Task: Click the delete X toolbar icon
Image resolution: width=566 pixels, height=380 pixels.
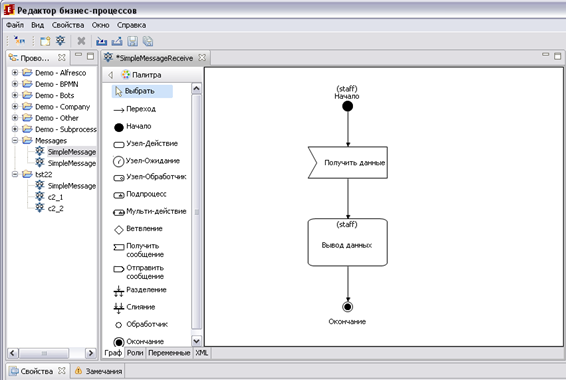Action: click(81, 41)
